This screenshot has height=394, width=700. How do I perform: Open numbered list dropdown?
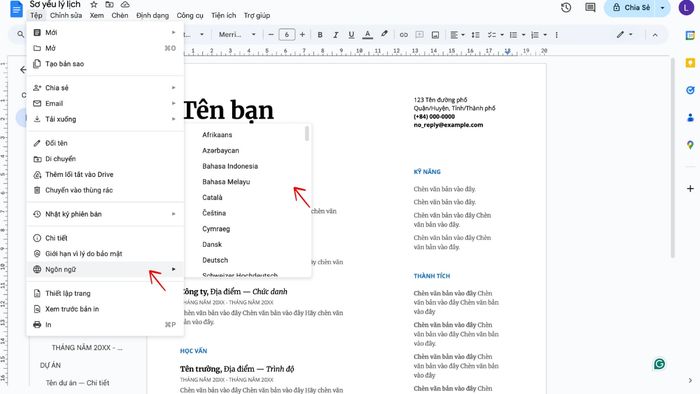pyautogui.click(x=538, y=34)
